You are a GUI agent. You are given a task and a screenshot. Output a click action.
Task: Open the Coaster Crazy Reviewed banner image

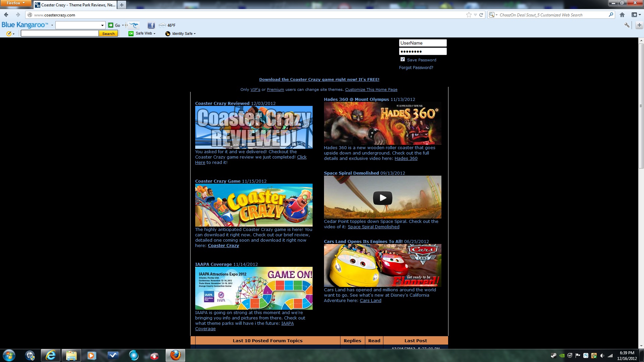click(254, 127)
